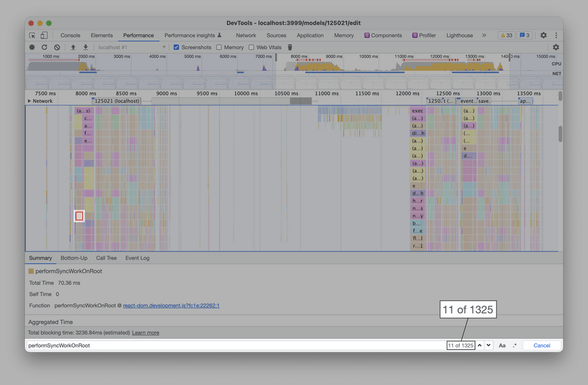This screenshot has width=588, height=385.
Task: Open capture settings gear in Performance toolbar
Action: click(x=556, y=47)
